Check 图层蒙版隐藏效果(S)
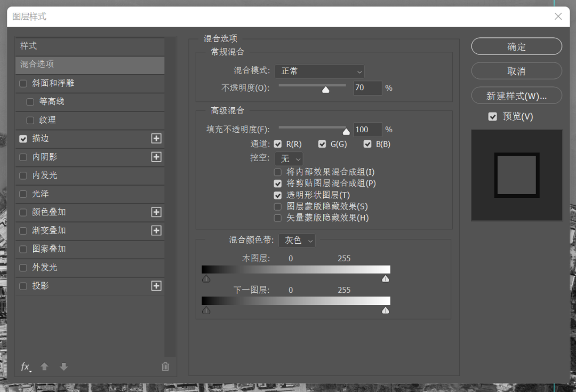This screenshot has width=576, height=392. 278,206
